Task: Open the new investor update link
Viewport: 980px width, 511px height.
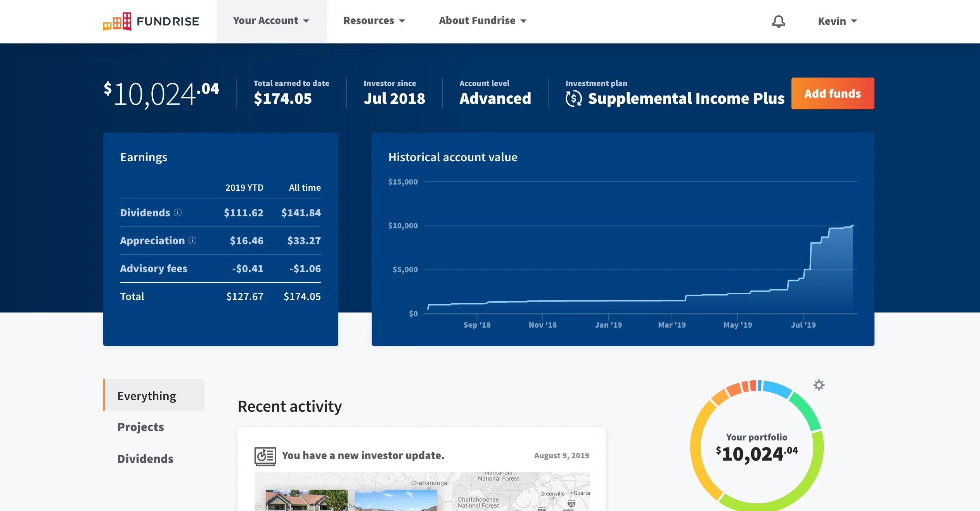Action: point(363,455)
